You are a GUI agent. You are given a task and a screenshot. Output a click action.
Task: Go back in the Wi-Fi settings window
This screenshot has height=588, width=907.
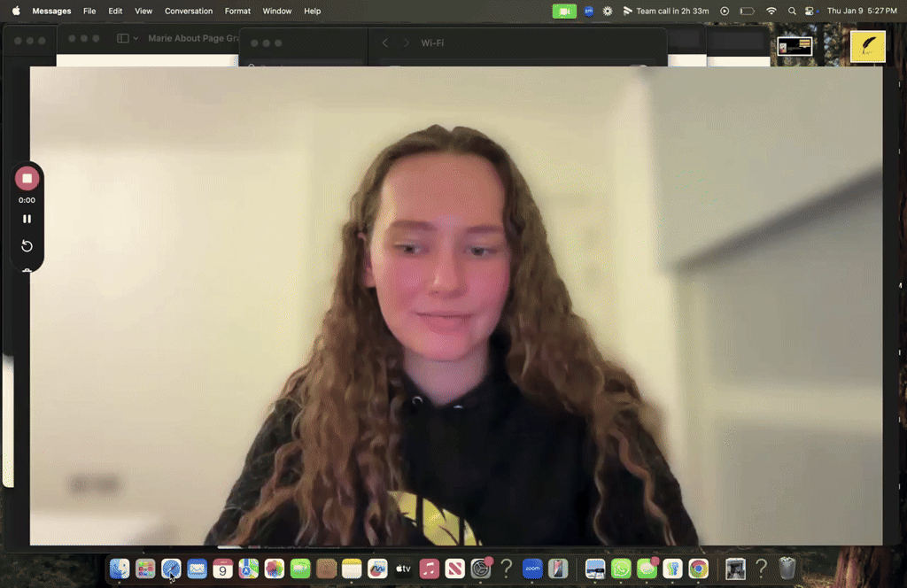385,43
